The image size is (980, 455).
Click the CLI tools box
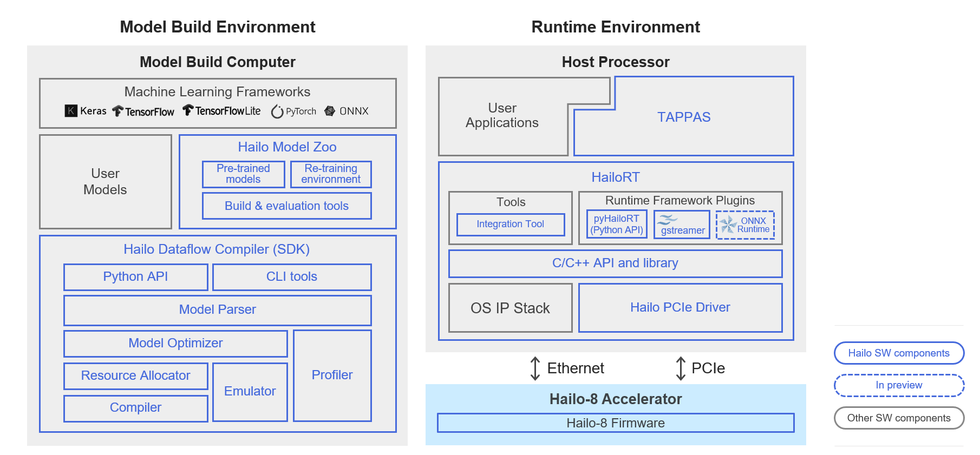[292, 277]
